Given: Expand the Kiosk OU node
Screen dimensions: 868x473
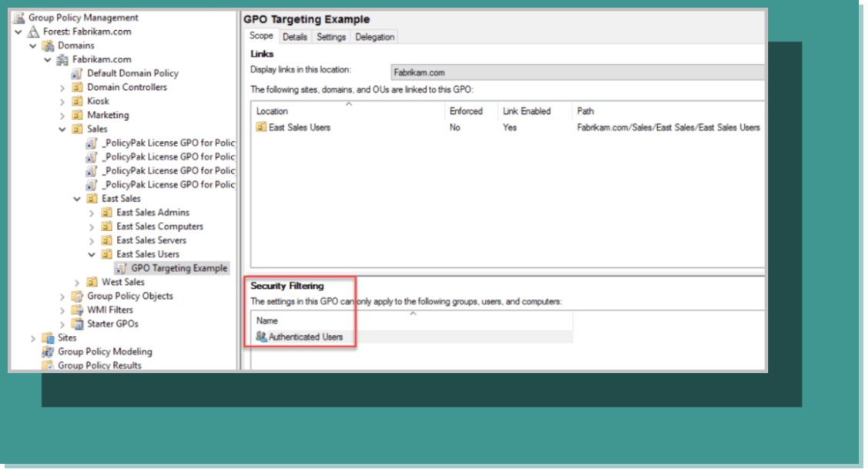Looking at the screenshot, I should coord(62,102).
